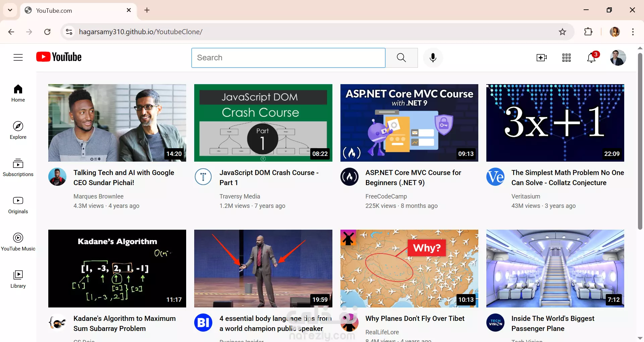
Task: Click the search magnifier button
Action: coord(401,58)
